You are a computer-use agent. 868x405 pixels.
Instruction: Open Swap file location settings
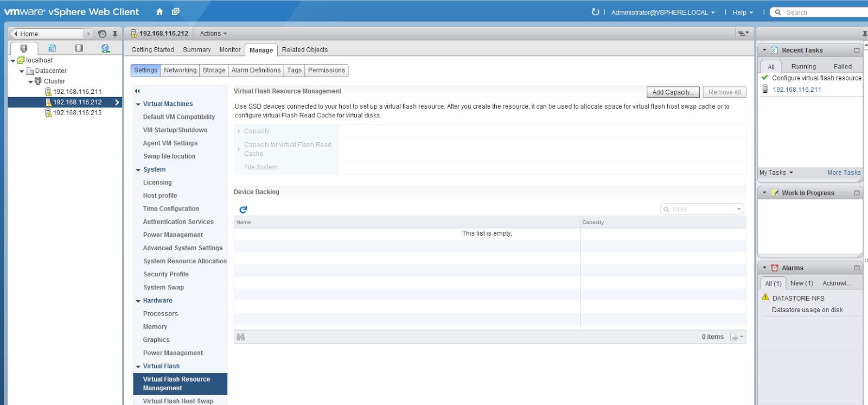coord(169,156)
